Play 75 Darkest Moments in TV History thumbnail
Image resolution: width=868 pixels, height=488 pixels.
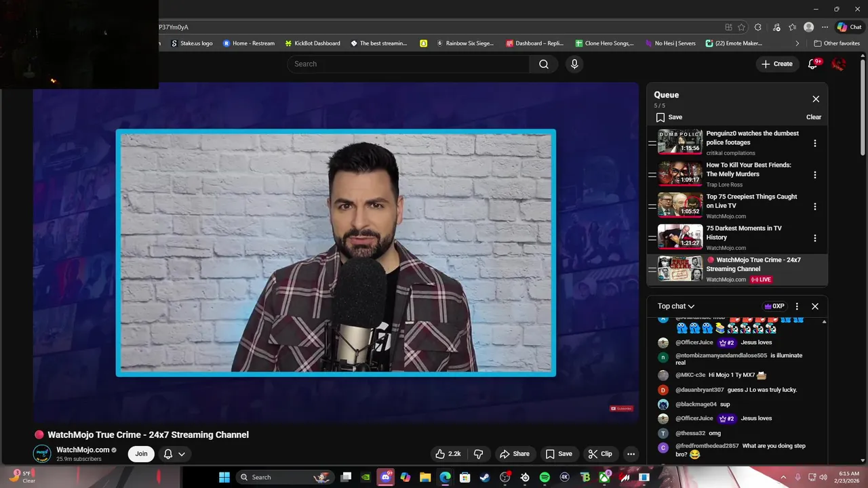pos(680,239)
